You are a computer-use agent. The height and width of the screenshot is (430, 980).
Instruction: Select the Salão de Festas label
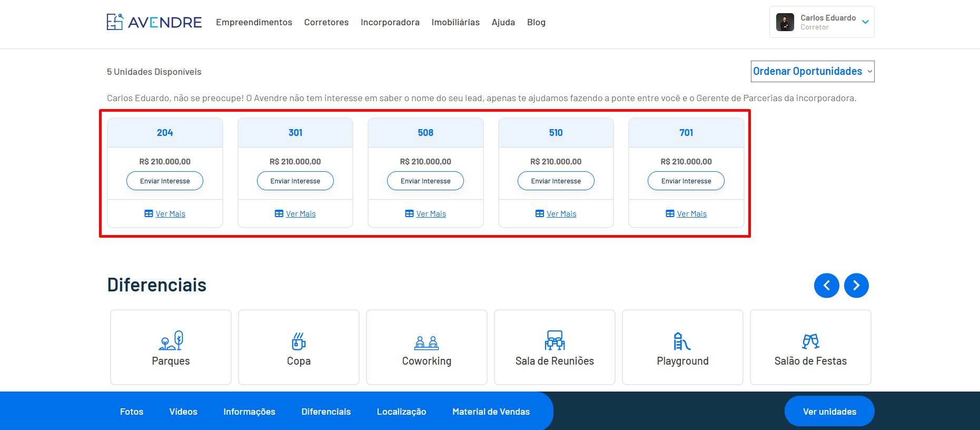[810, 361]
